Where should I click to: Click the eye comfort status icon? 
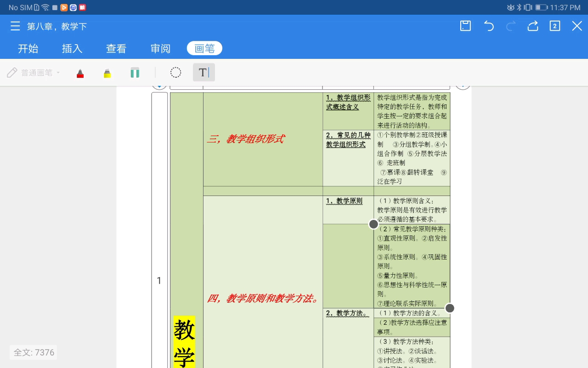pos(510,7)
